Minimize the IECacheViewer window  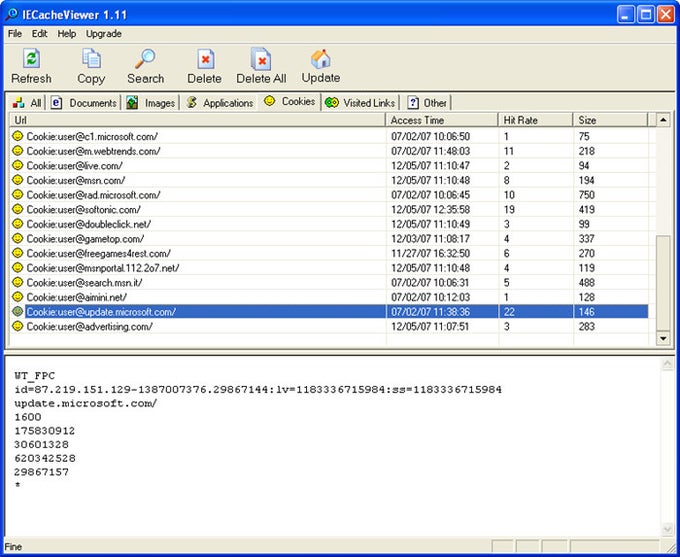point(625,15)
